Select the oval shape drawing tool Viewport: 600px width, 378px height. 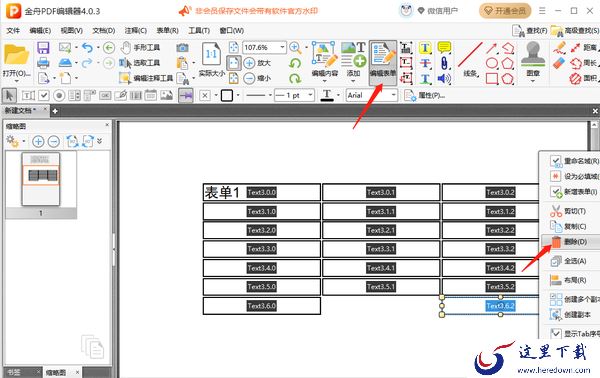click(492, 63)
